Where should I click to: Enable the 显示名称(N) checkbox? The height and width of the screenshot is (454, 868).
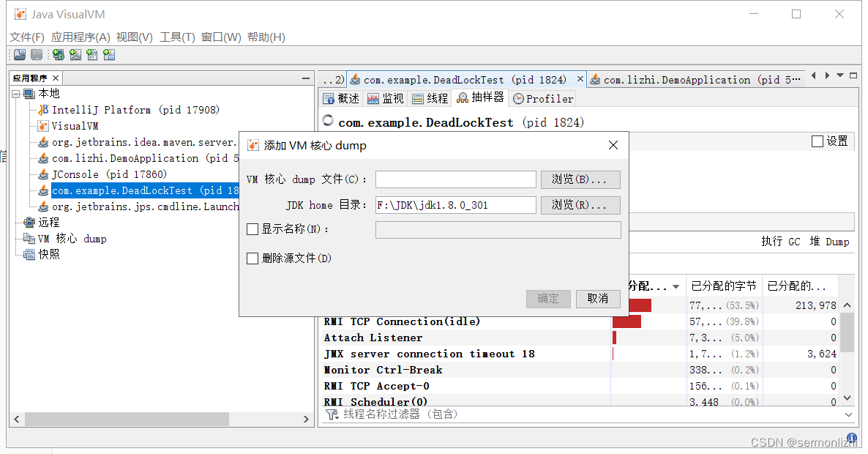pos(252,229)
